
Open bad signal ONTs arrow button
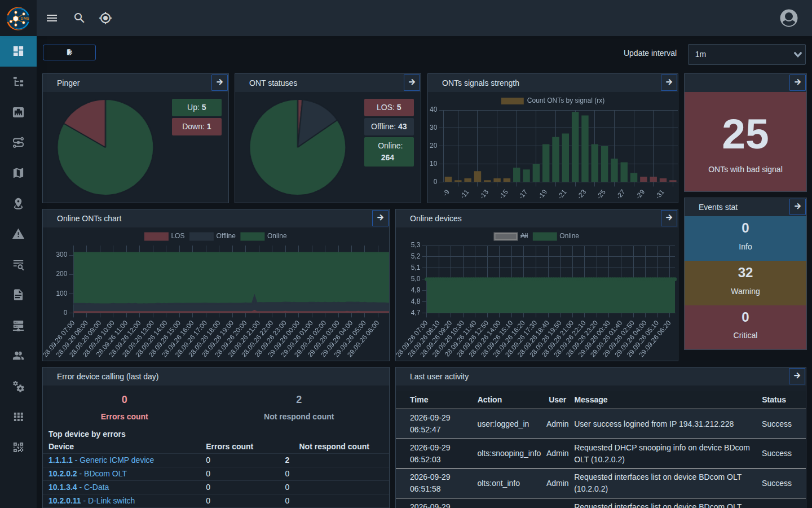click(797, 82)
